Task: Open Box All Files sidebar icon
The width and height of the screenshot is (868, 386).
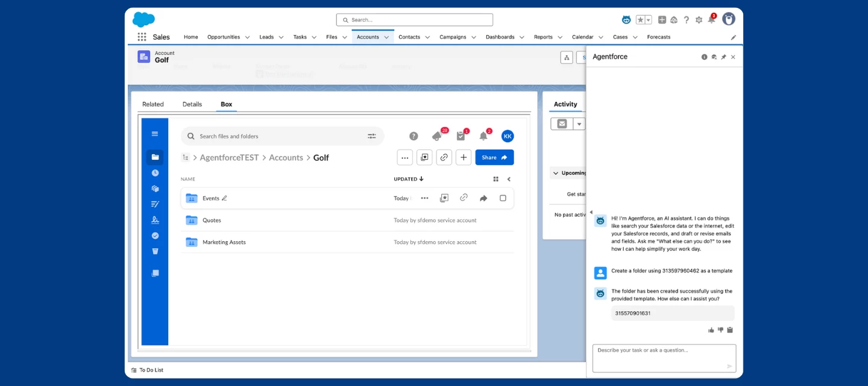Action: 155,157
